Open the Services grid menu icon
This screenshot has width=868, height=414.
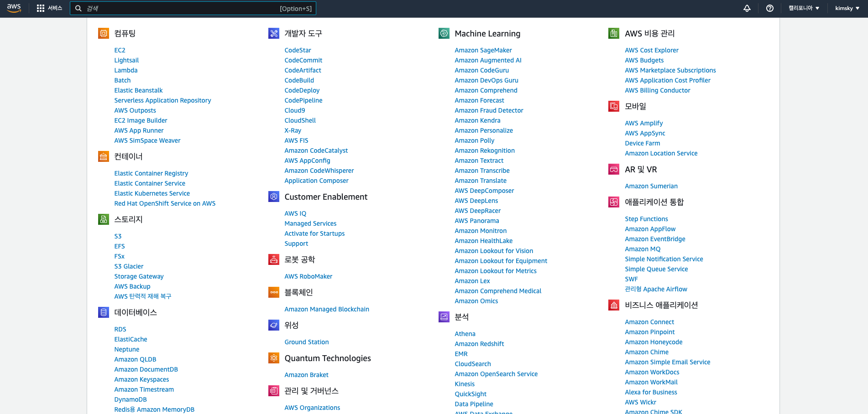tap(41, 8)
